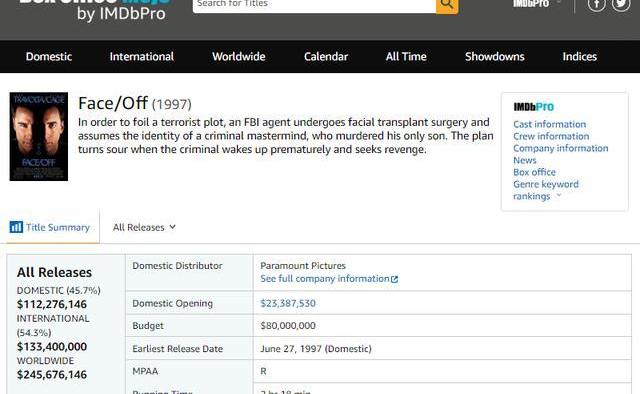The image size is (640, 394).
Task: Click the Search for Titles field
Action: [314, 5]
